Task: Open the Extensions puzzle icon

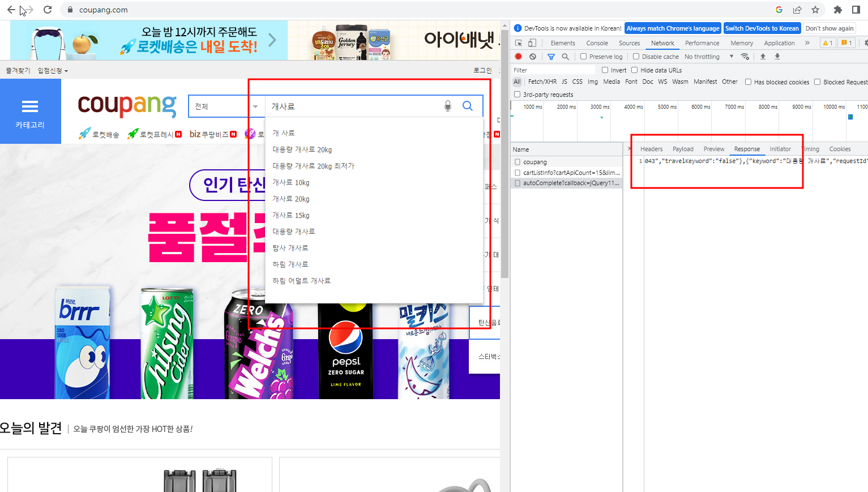Action: (838, 10)
